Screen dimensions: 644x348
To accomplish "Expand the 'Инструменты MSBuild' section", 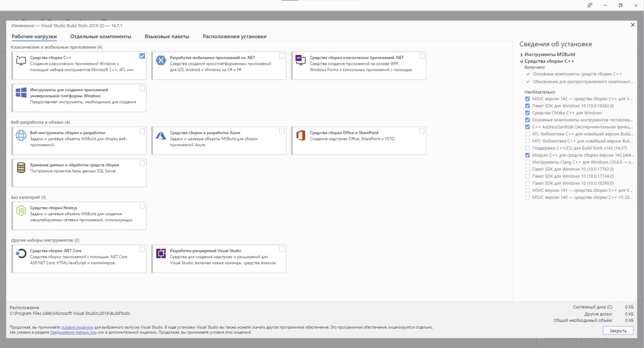I will [x=521, y=54].
